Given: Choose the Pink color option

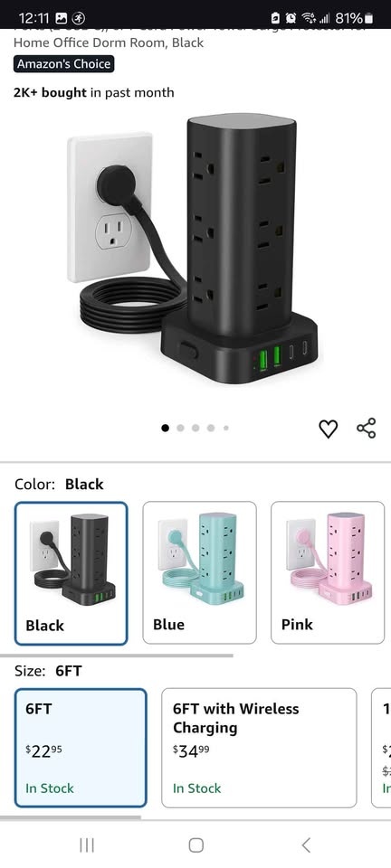Looking at the screenshot, I should click(328, 572).
